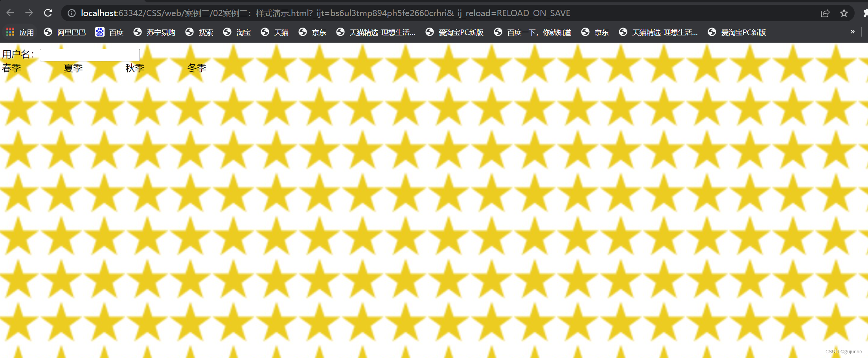Open the first 京东 bookmark
Screen dimensions: 868x358
click(313, 32)
